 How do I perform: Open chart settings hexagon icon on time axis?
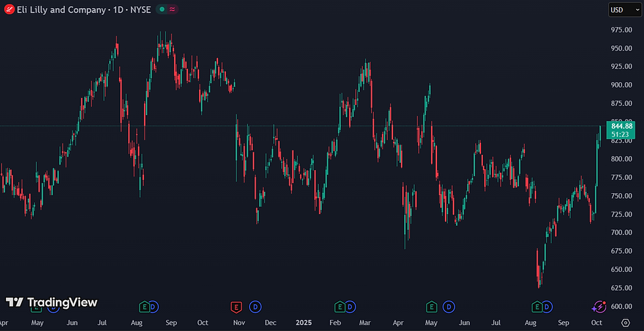pos(626,322)
